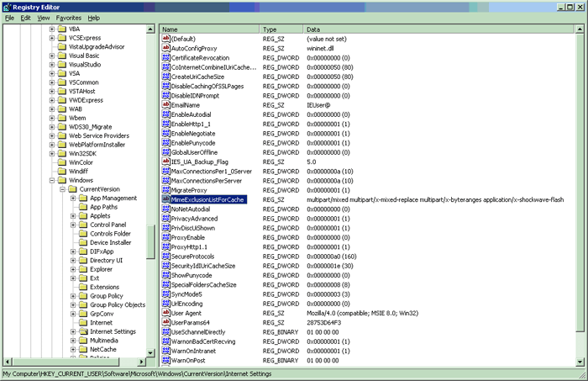Click the SyncMode5 DWORD icon

point(165,294)
